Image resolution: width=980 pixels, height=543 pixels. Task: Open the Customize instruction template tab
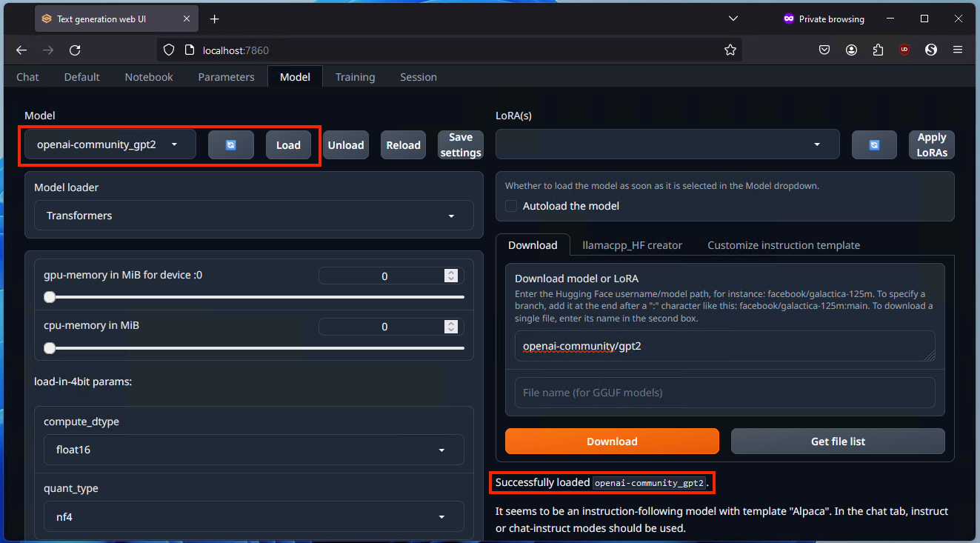784,245
